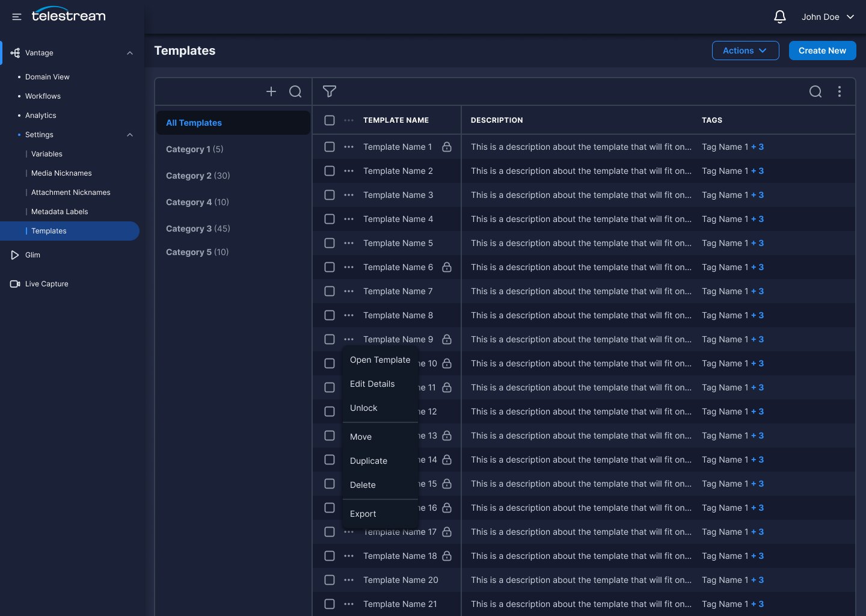Check the box for Template Name 12
This screenshot has height=616, width=866.
coord(330,411)
